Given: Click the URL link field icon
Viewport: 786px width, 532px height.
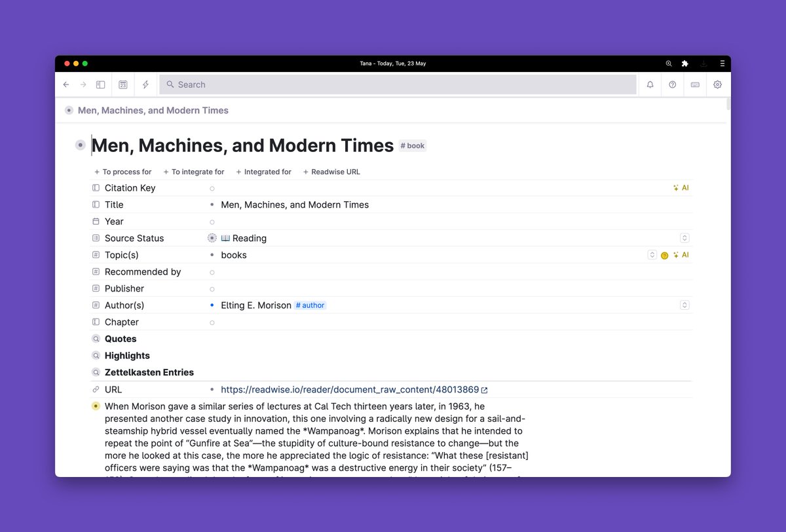Looking at the screenshot, I should (x=96, y=390).
